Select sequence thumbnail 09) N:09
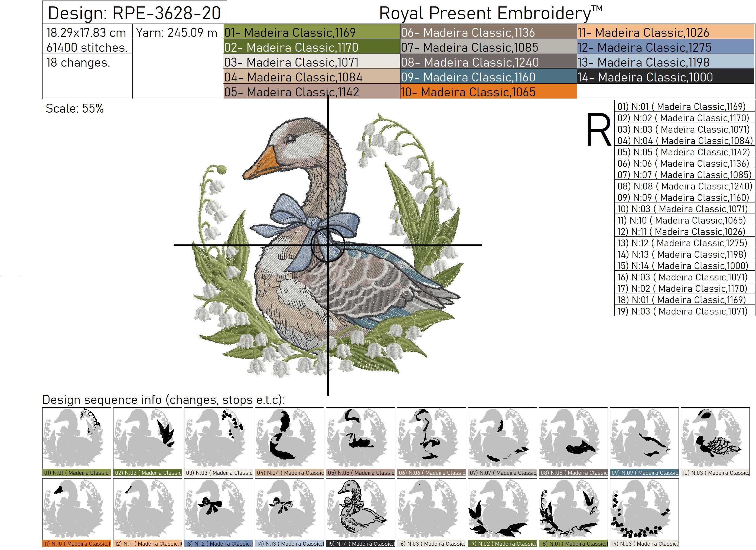This screenshot has height=550, width=756. (644, 442)
